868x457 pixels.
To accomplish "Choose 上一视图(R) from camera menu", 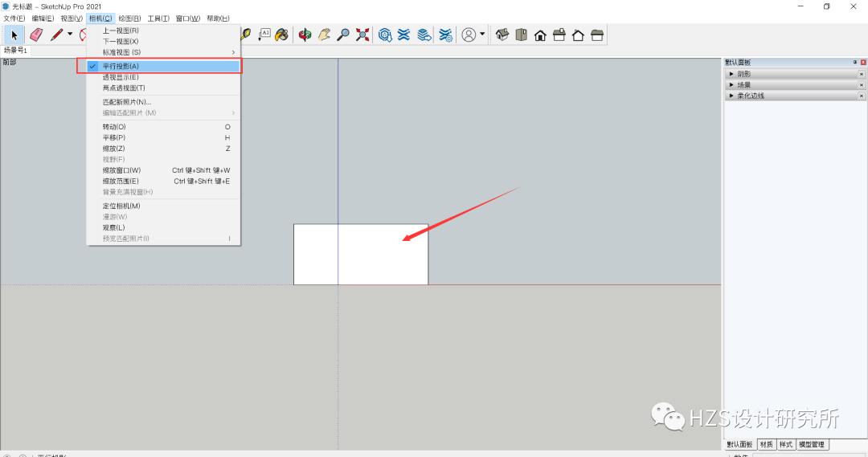I will (x=163, y=31).
